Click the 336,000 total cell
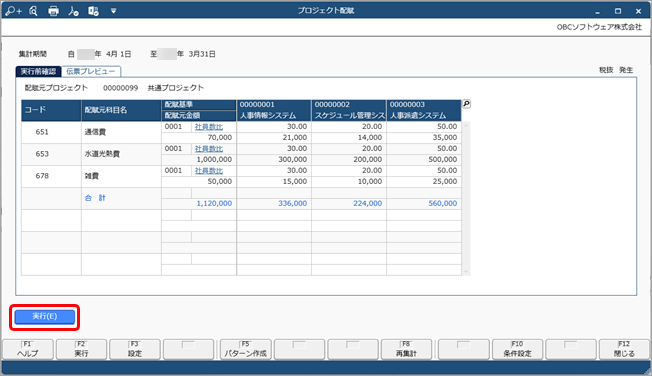Image resolution: width=652 pixels, height=376 pixels. [274, 203]
